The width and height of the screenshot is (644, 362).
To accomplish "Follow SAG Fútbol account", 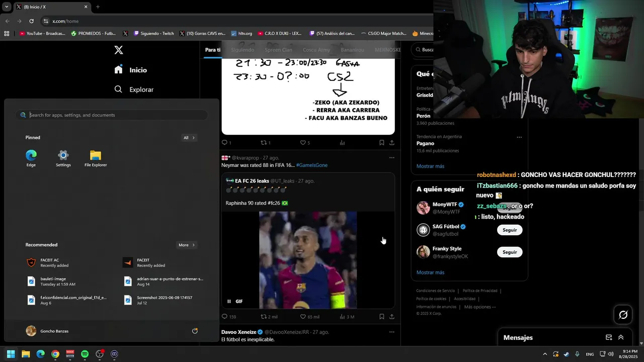I will (x=510, y=230).
